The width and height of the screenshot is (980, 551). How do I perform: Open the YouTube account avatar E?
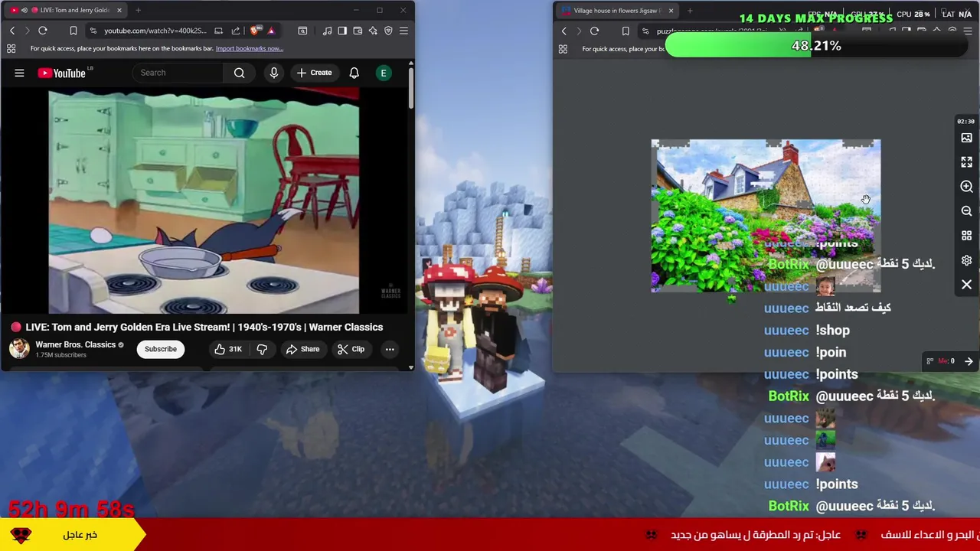384,73
